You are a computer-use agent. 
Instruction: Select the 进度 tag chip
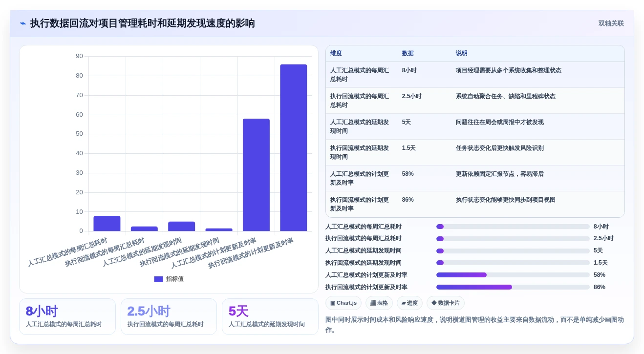pyautogui.click(x=409, y=303)
